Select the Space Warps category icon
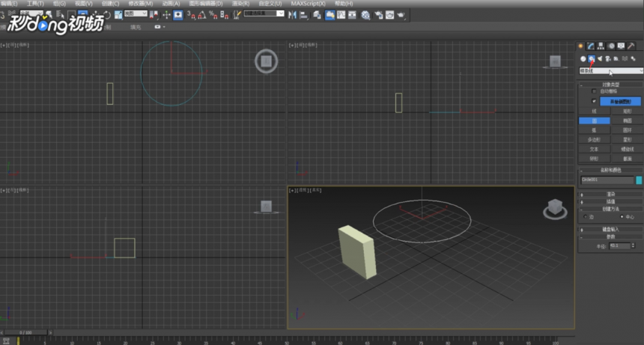Viewport: 644px width, 345px height. point(625,58)
